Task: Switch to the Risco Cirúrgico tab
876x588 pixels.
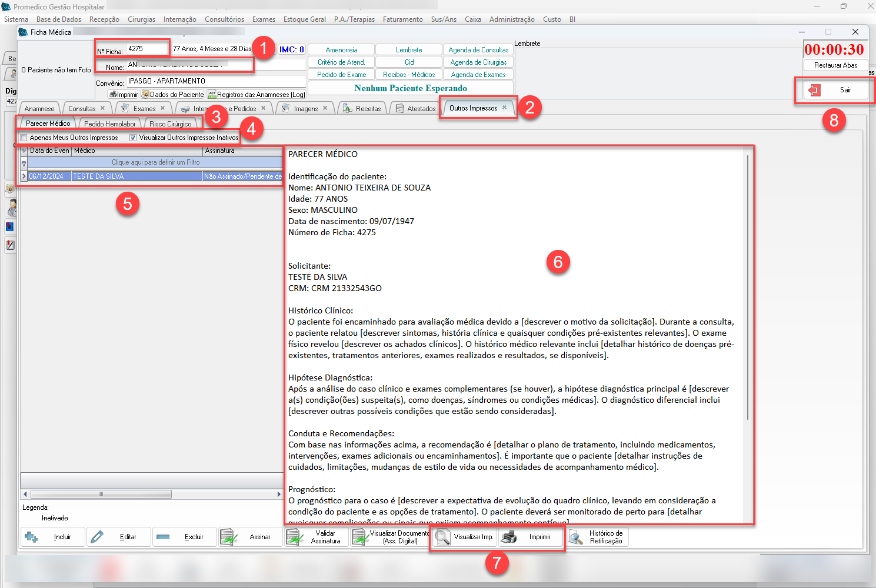Action: coord(170,124)
